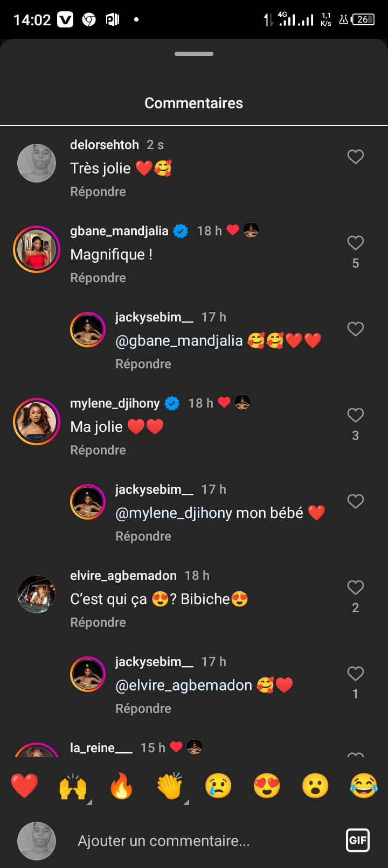The image size is (388, 868).
Task: Like elvire_agbemadon's "C'est qui ça" comment
Action: 356,587
